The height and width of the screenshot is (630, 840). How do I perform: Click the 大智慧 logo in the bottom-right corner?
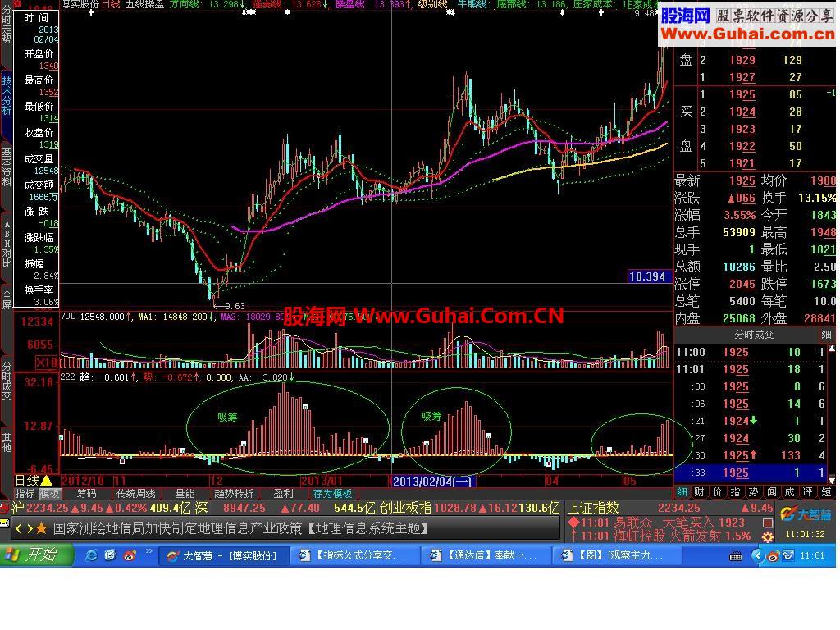point(808,515)
